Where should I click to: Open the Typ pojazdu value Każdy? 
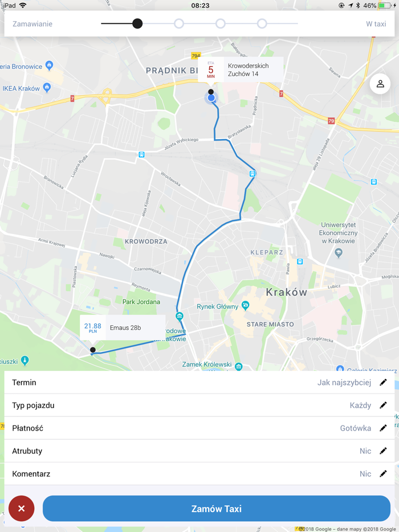[360, 406]
